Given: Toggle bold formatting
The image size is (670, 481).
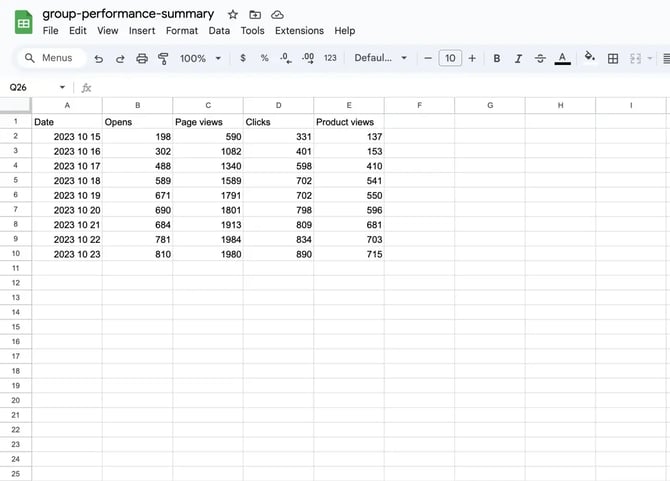Looking at the screenshot, I should point(497,59).
